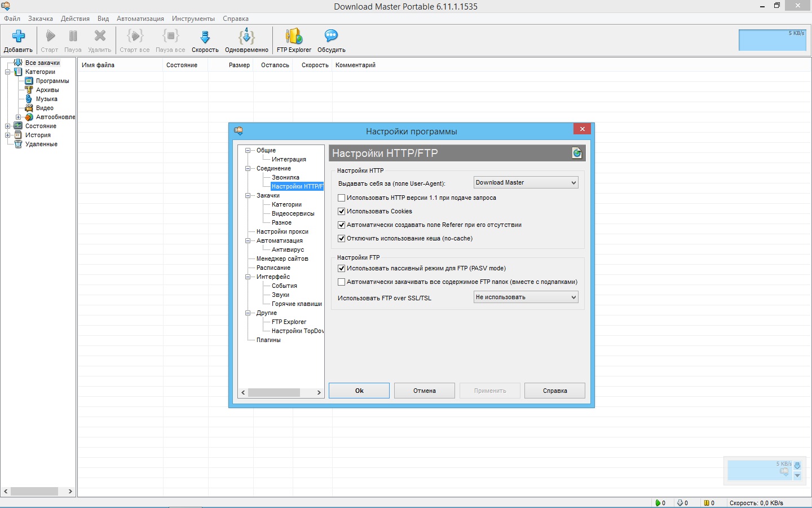This screenshot has height=508, width=812.
Task: Click the speed graph panel showing 5 KB/s
Action: (773, 40)
